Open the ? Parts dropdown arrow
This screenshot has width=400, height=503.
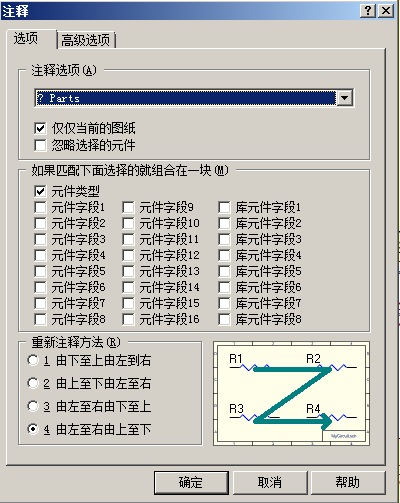pyautogui.click(x=345, y=98)
